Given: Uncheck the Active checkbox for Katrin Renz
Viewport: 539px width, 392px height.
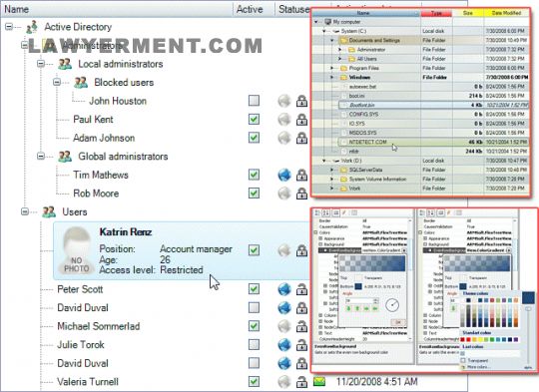Looking at the screenshot, I should point(255,250).
